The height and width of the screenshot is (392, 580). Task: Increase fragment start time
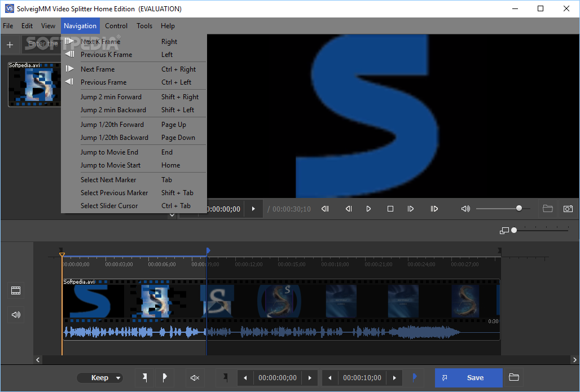(310, 378)
